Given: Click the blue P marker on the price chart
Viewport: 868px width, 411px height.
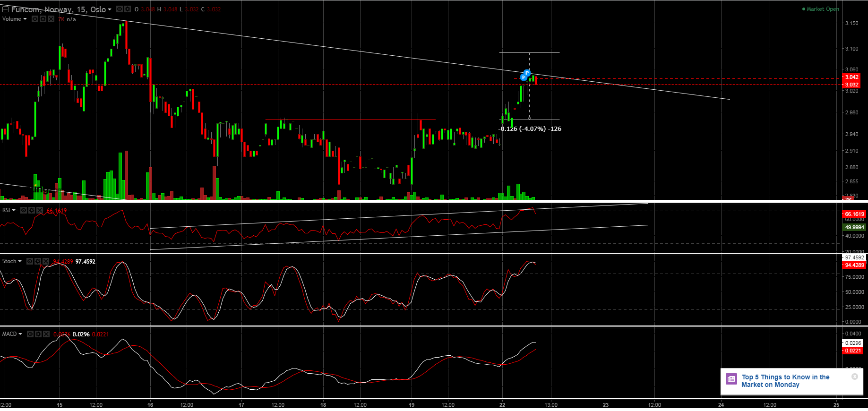Looking at the screenshot, I should pos(527,73).
